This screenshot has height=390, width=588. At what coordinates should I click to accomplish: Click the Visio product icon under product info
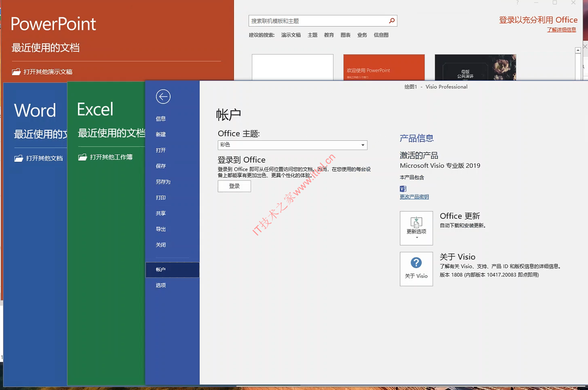pyautogui.click(x=403, y=189)
